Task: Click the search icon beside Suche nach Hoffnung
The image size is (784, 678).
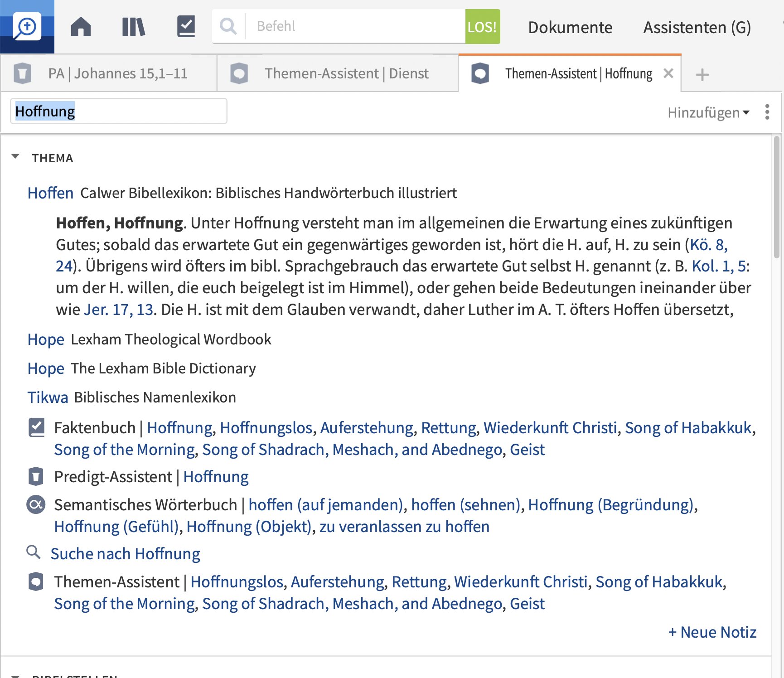Action: [33, 552]
